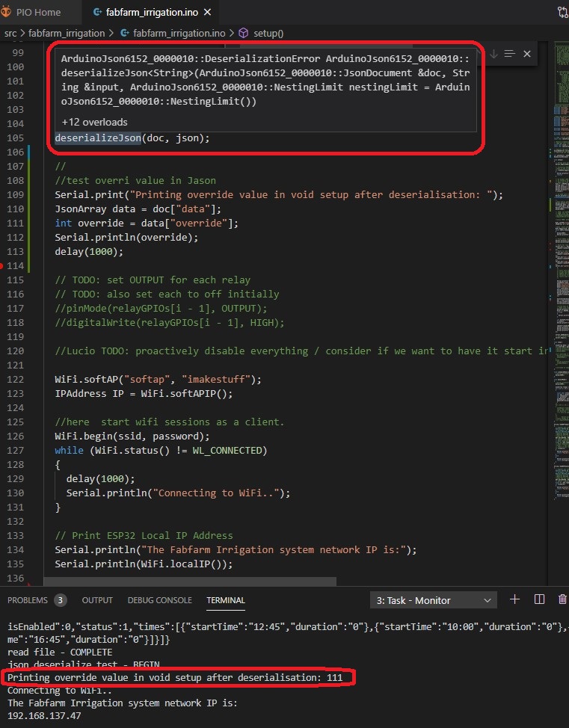The height and width of the screenshot is (728, 569).
Task: Click '+12 overloads' in hover tooltip
Action: click(94, 122)
